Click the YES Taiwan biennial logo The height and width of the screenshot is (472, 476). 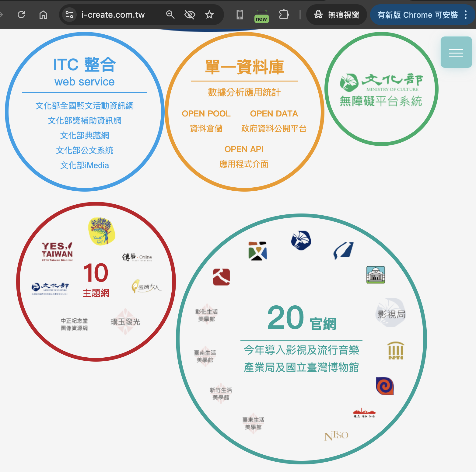(x=57, y=252)
